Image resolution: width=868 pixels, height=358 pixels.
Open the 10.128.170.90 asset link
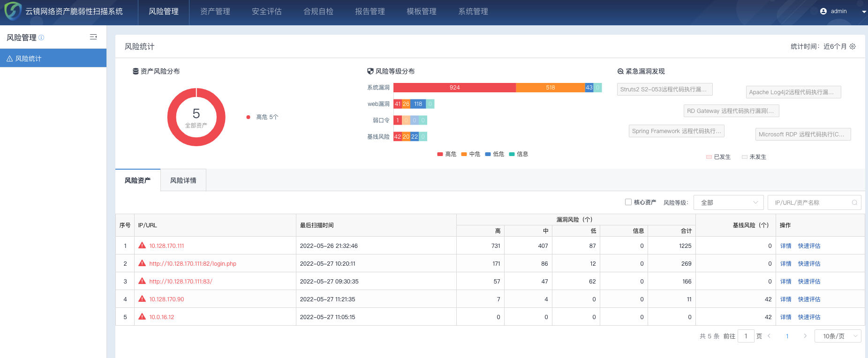[166, 299]
